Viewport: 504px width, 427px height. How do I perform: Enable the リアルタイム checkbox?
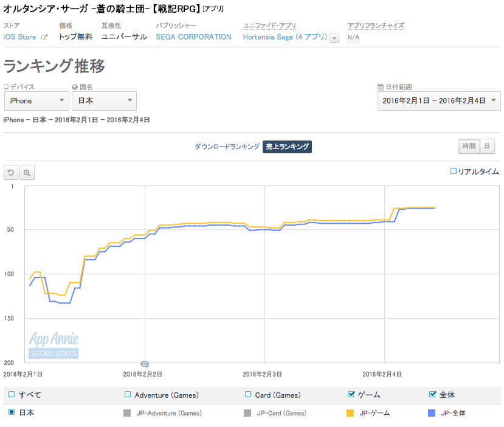[453, 171]
